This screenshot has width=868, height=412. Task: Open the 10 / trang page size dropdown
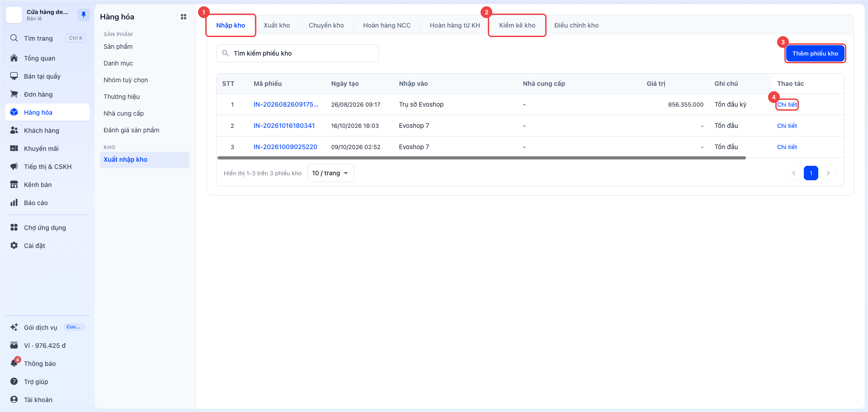(x=330, y=173)
